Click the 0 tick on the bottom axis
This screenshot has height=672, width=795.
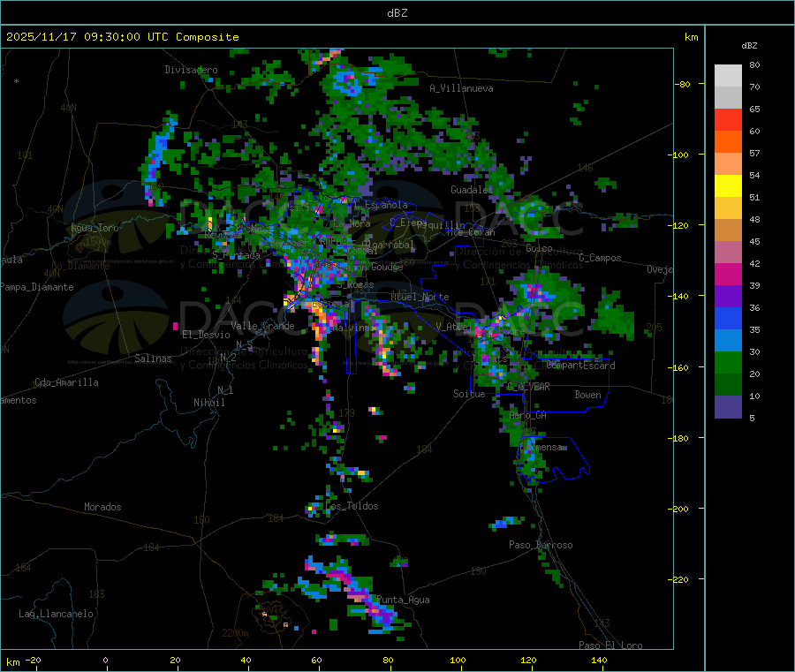[x=105, y=660]
